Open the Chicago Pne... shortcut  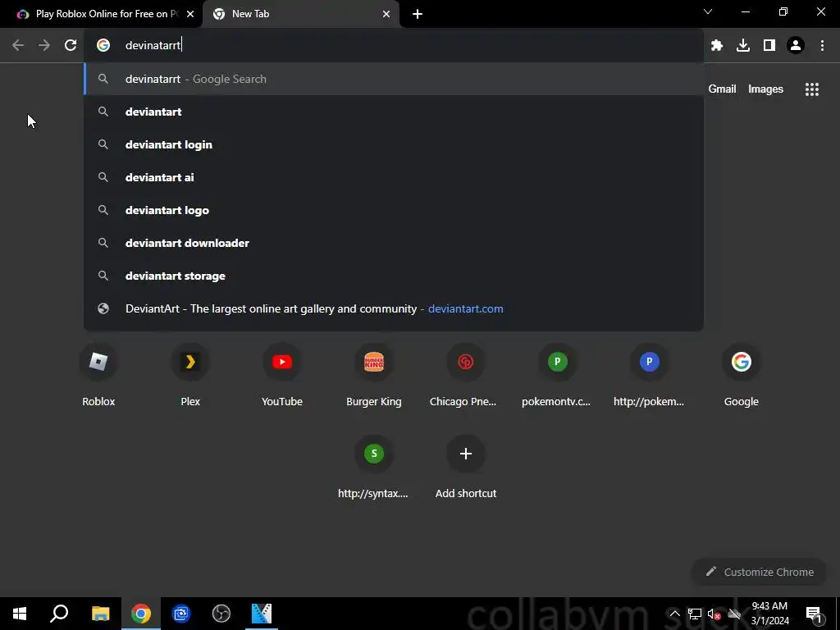click(466, 376)
